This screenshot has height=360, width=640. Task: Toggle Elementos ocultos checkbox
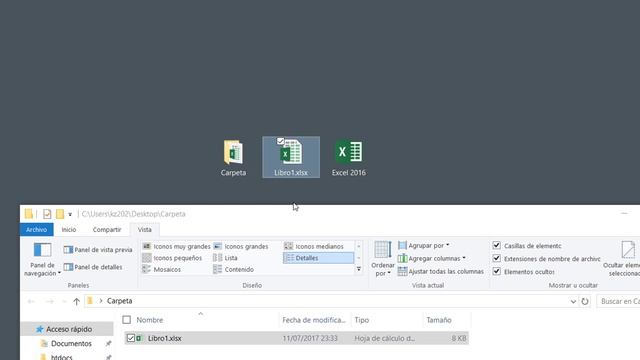(x=496, y=271)
